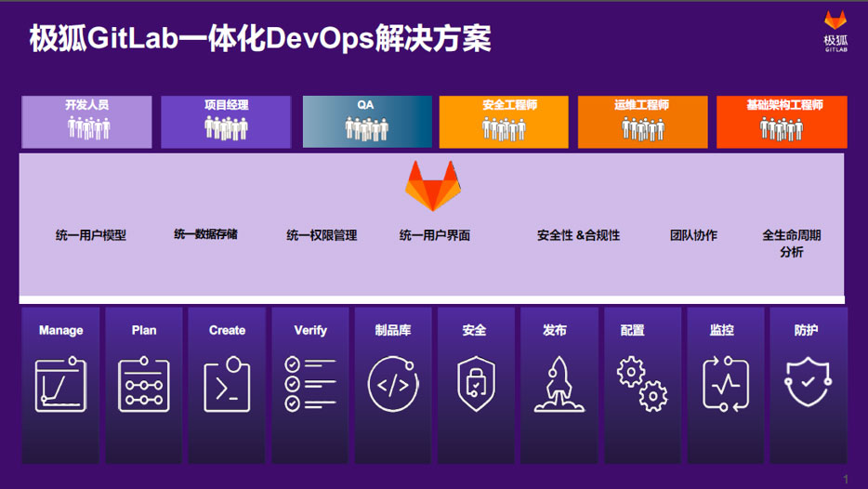Viewport: 868px width, 489px height.
Task: Click the Verify stage heading
Action: [x=310, y=331]
